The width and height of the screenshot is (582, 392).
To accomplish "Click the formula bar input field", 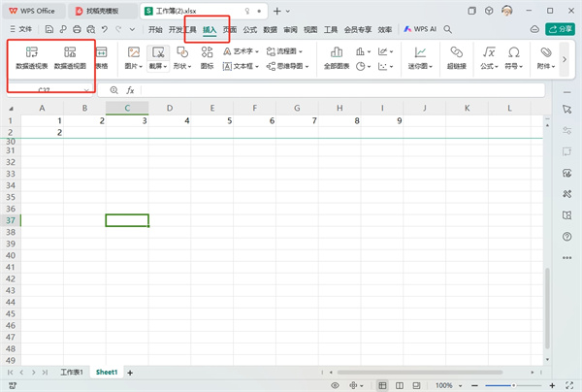I will point(342,90).
